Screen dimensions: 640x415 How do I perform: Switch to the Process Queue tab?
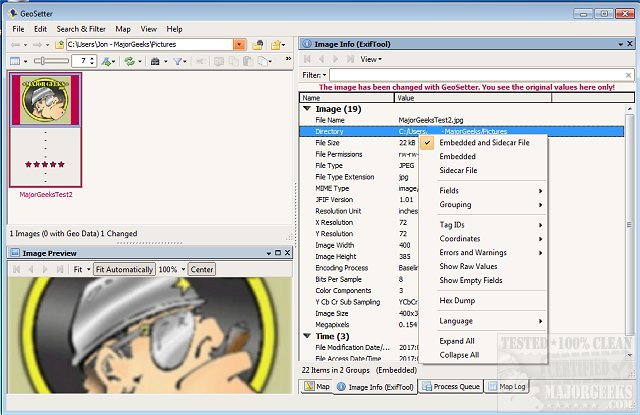click(453, 386)
